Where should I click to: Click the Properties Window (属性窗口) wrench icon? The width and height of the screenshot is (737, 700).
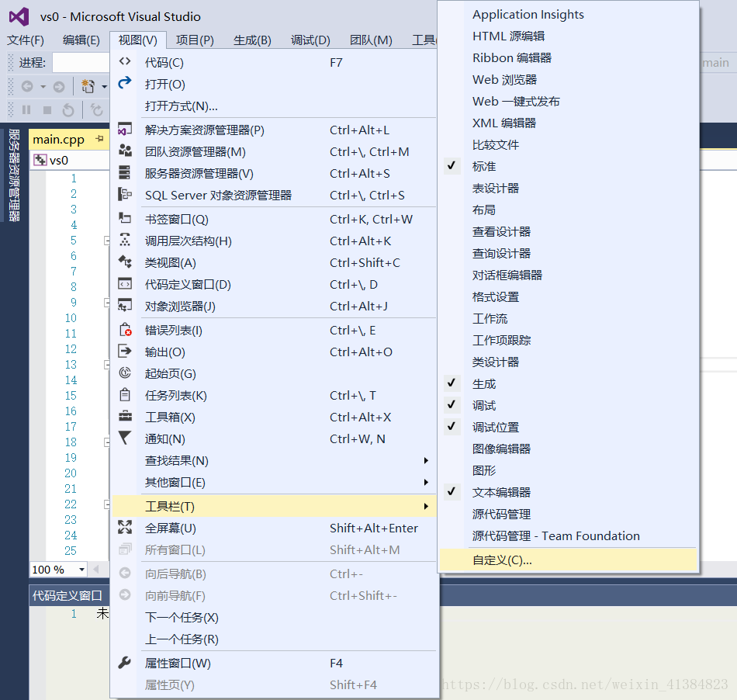pyautogui.click(x=125, y=662)
